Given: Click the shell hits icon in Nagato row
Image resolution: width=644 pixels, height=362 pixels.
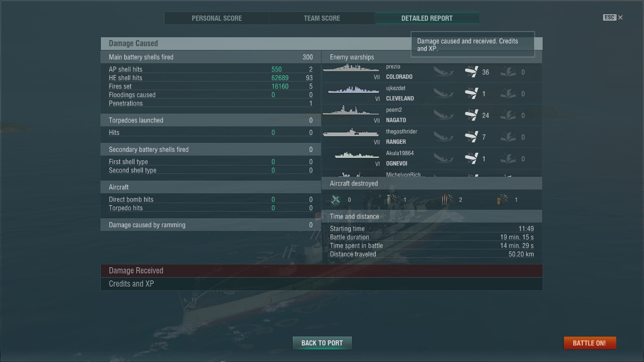Looking at the screenshot, I should (471, 115).
